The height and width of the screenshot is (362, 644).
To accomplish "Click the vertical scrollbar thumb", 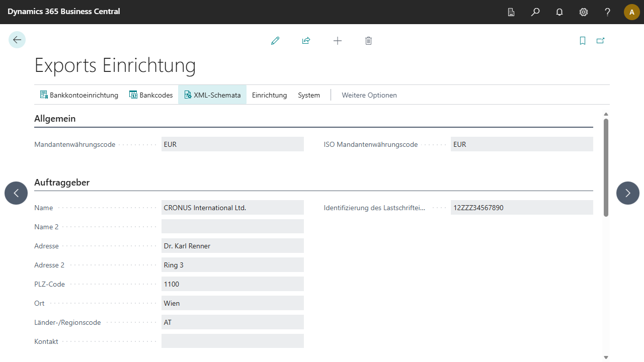I will [x=606, y=167].
